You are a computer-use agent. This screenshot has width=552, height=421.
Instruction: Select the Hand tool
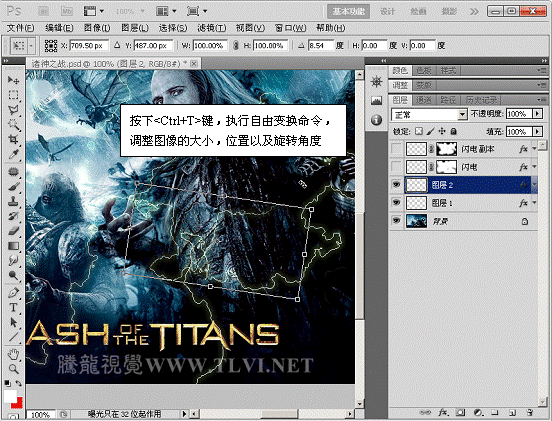click(13, 354)
